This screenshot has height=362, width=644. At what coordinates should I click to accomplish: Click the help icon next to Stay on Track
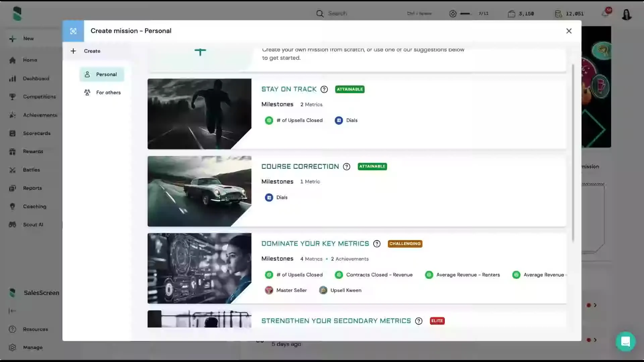[x=324, y=89]
